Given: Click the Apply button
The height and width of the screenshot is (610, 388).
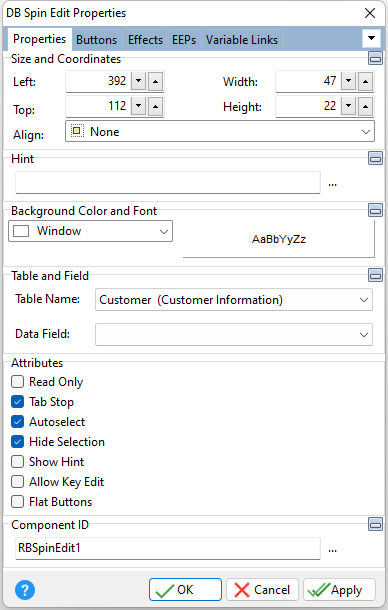Looking at the screenshot, I should (339, 590).
